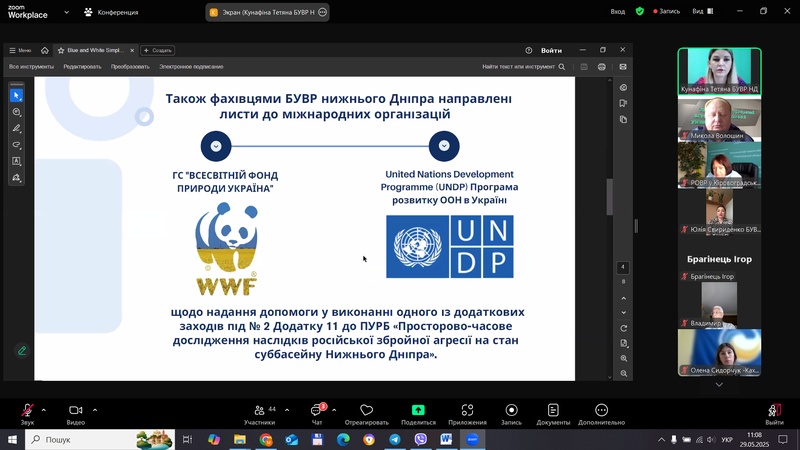This screenshot has height=450, width=800.
Task: Click Войти sign-in button in Acrobat
Action: pyautogui.click(x=551, y=50)
